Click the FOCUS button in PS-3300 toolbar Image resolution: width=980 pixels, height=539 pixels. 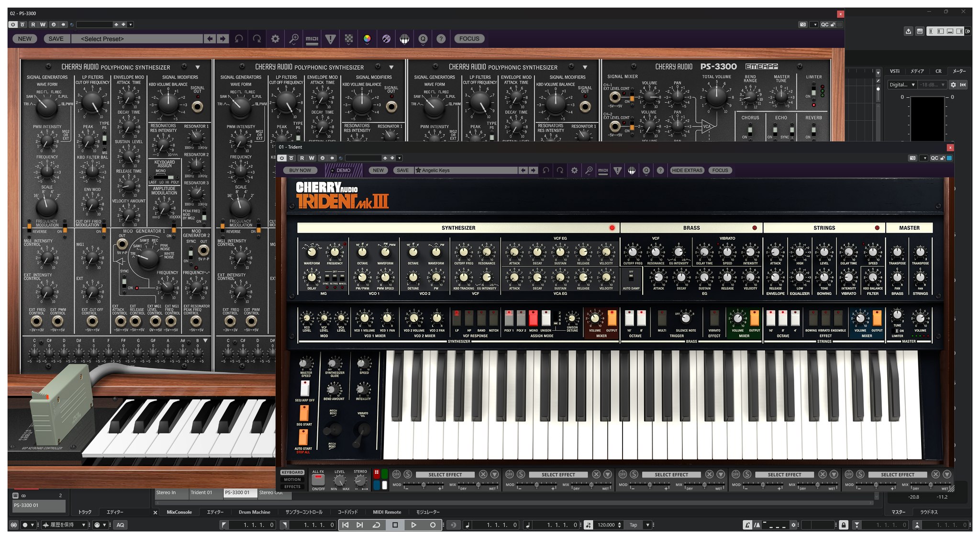[469, 39]
